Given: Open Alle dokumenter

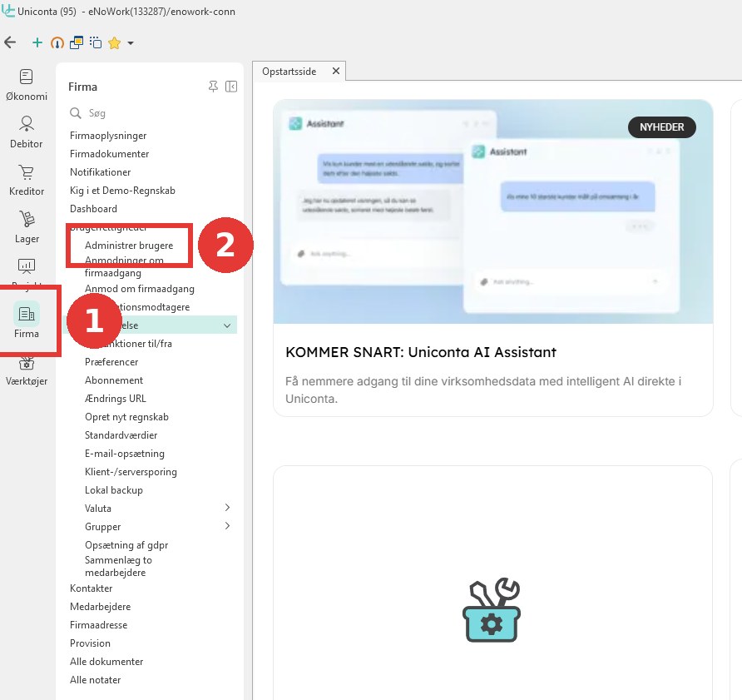Looking at the screenshot, I should click(x=106, y=662).
